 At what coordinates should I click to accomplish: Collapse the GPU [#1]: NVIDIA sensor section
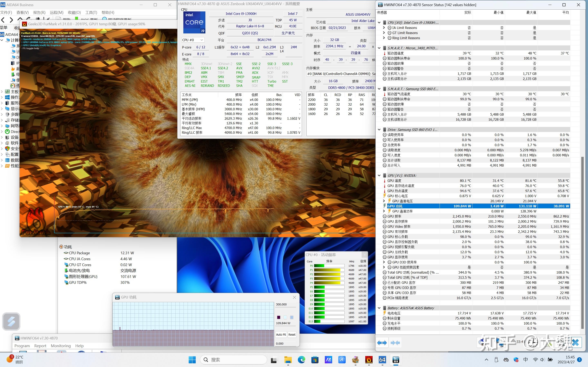point(380,175)
